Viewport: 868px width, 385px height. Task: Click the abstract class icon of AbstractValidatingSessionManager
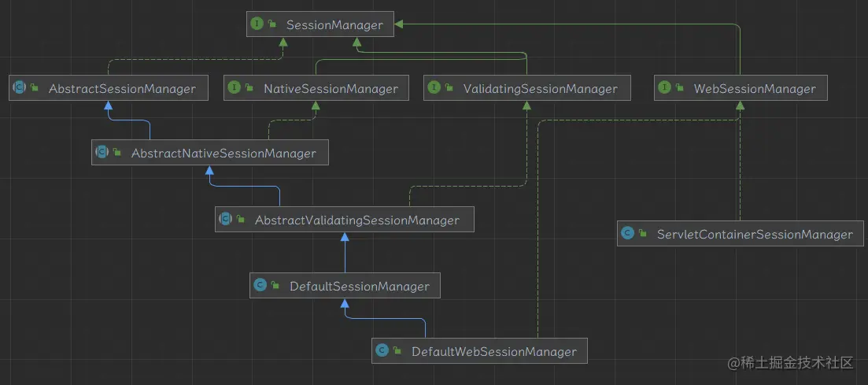225,219
